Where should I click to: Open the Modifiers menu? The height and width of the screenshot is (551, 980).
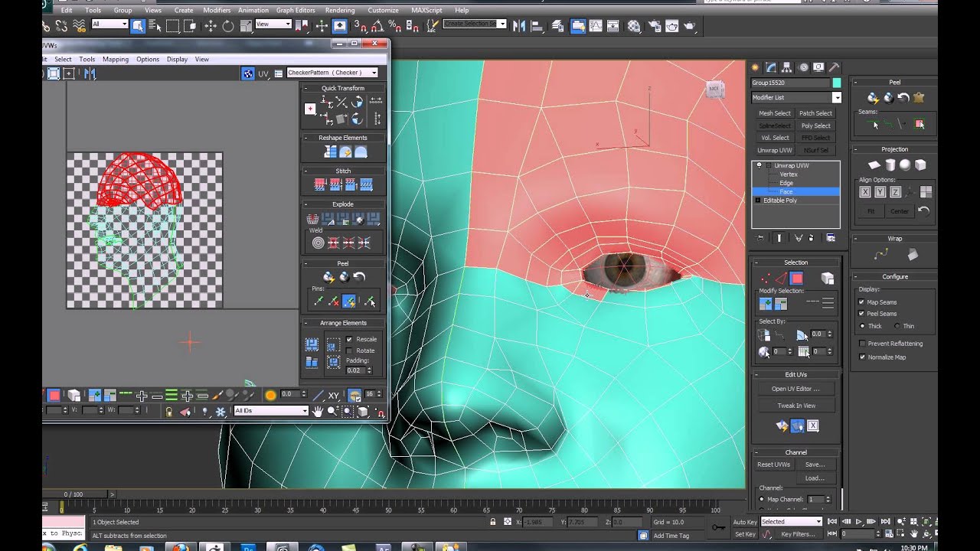[x=217, y=11]
